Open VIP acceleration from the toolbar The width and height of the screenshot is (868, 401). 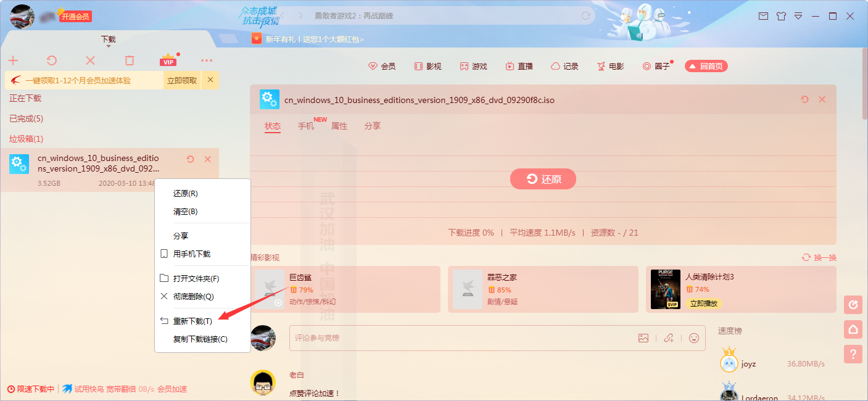(168, 60)
